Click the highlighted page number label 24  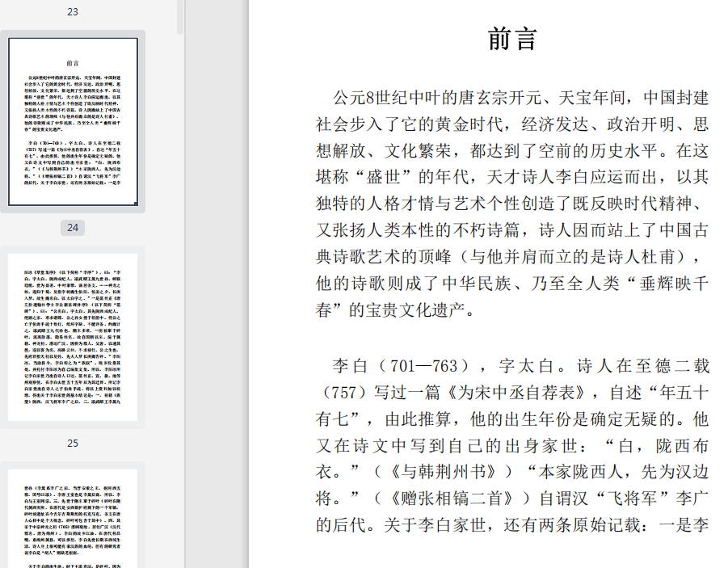[x=73, y=228]
